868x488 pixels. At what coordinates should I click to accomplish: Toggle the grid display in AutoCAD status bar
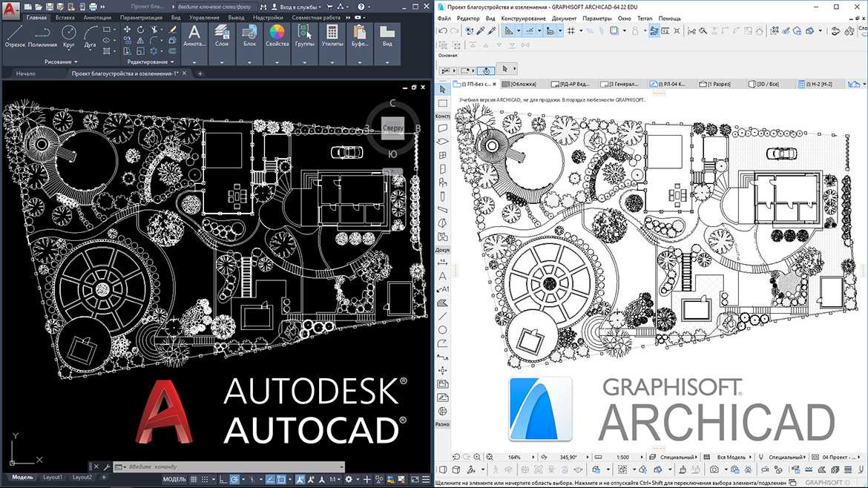[x=194, y=479]
